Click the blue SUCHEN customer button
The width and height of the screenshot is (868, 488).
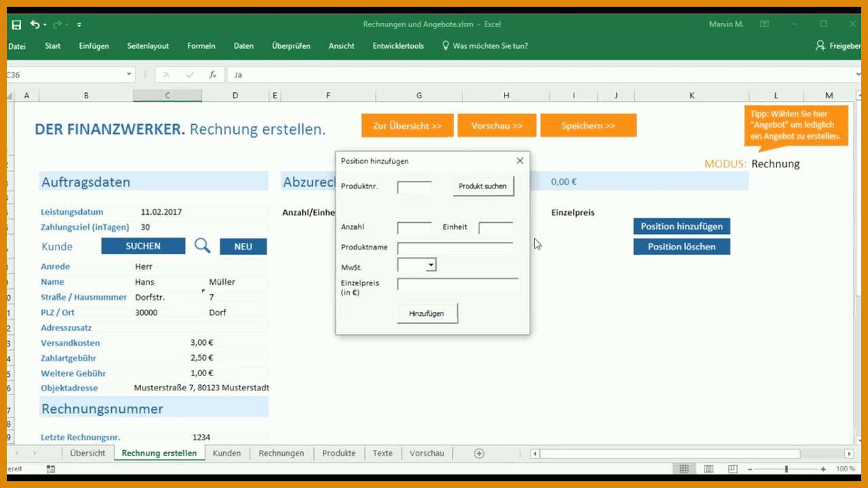tap(143, 246)
